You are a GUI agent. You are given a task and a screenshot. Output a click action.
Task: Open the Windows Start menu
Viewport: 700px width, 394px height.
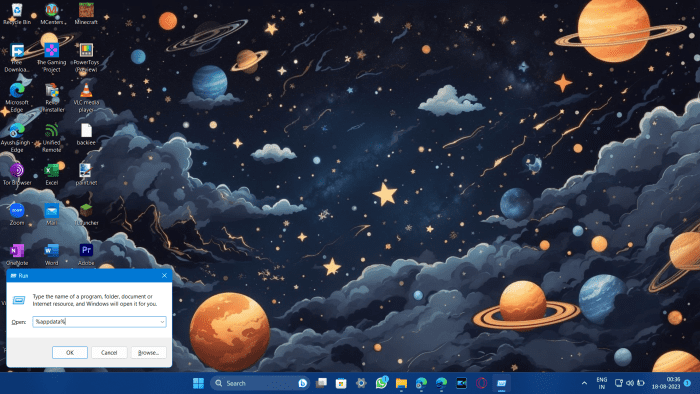pyautogui.click(x=198, y=383)
